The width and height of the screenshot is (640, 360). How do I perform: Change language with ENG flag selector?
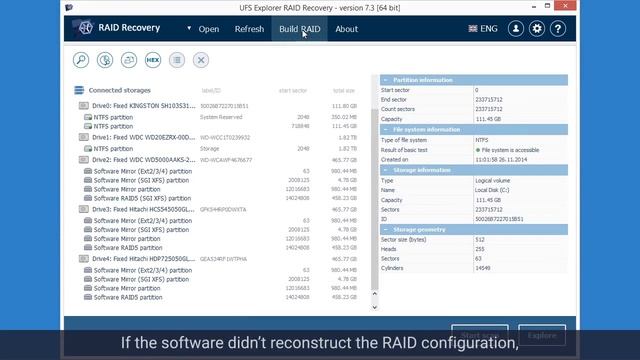point(483,29)
